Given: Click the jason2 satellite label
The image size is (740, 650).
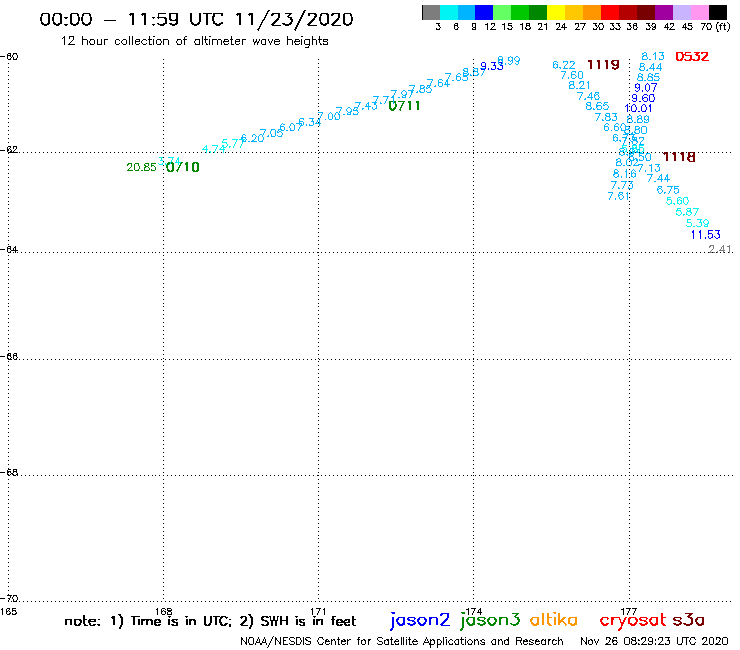Looking at the screenshot, I should [x=420, y=620].
